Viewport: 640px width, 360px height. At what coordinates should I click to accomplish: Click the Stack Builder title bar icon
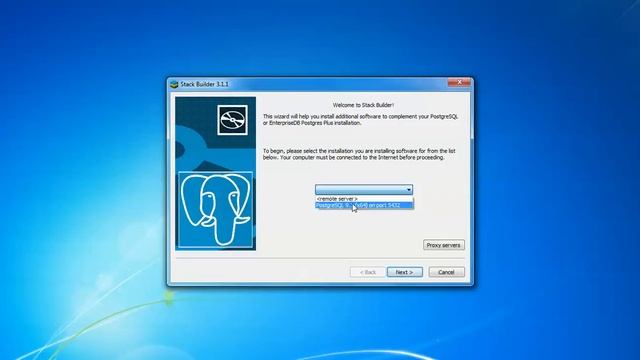174,84
